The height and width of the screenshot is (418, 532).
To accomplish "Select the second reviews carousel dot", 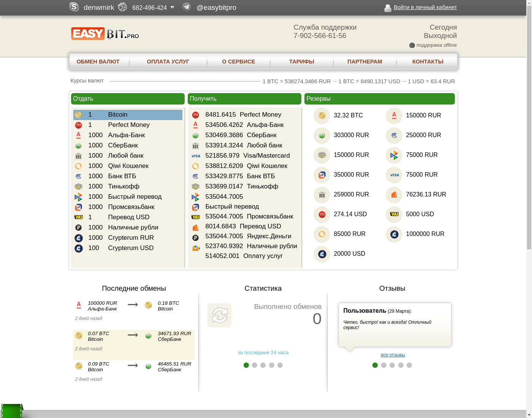I will point(384,365).
